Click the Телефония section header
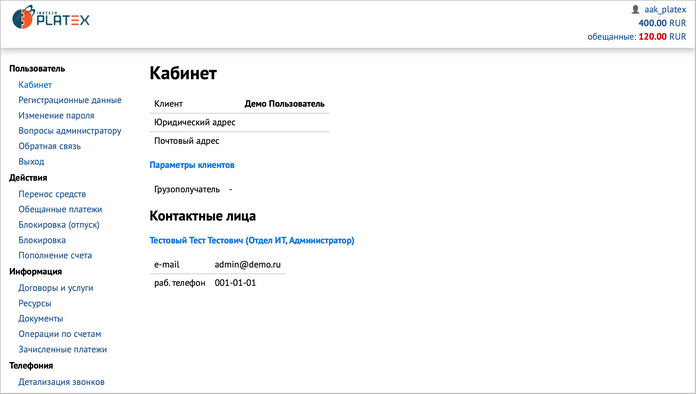The width and height of the screenshot is (696, 394). pyautogui.click(x=31, y=366)
